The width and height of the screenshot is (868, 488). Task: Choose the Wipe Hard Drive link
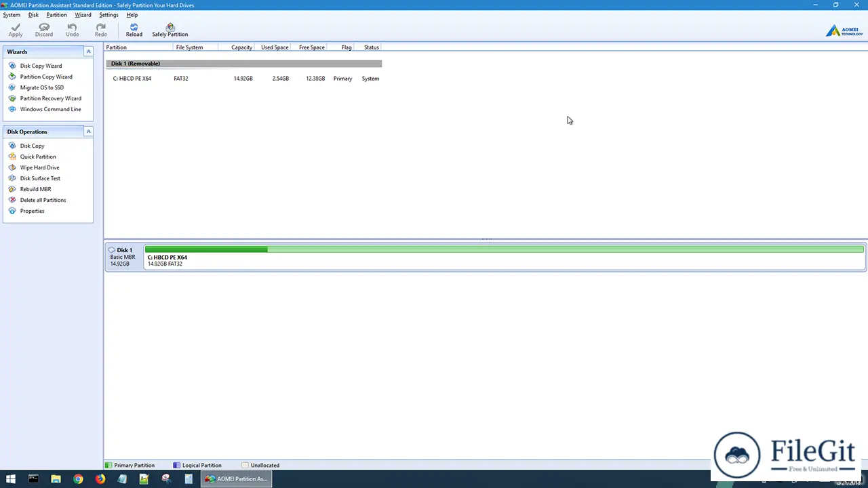click(x=39, y=167)
